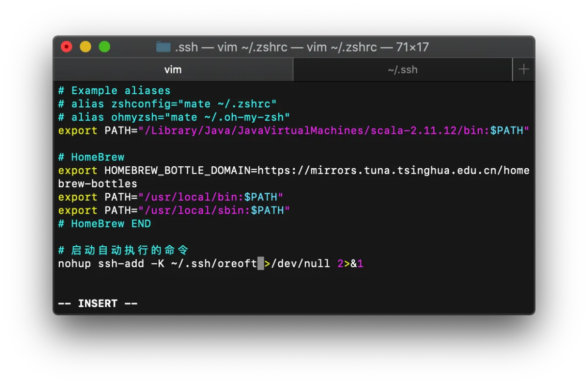The image size is (588, 385).
Task: Click the ohmyzsh alias comment line
Action: [174, 117]
